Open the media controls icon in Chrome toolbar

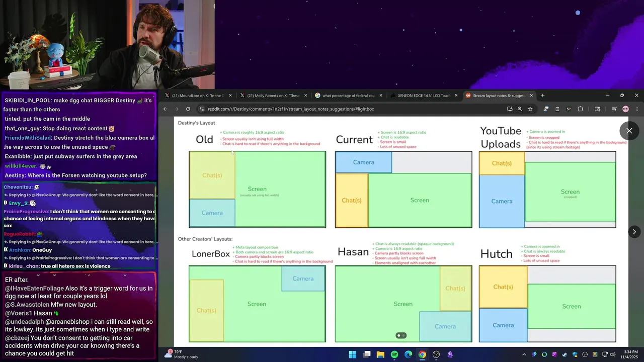point(614,109)
